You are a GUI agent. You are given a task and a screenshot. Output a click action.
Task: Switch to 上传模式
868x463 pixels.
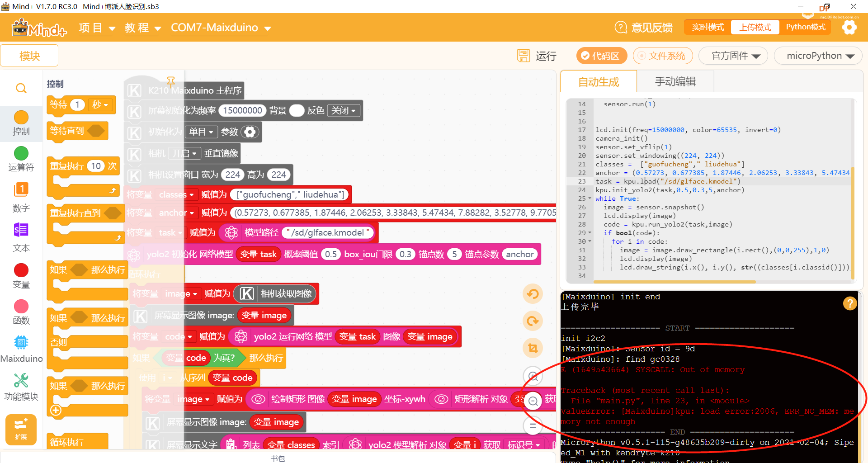[755, 27]
